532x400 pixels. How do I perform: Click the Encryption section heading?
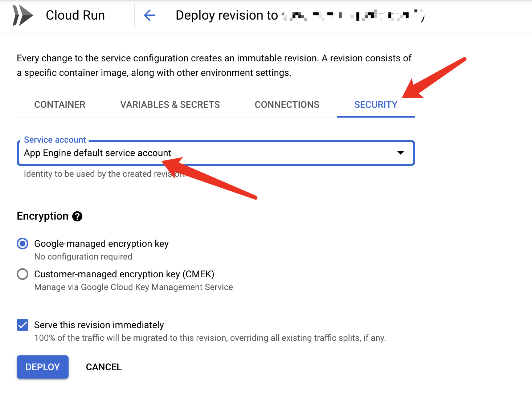[42, 216]
